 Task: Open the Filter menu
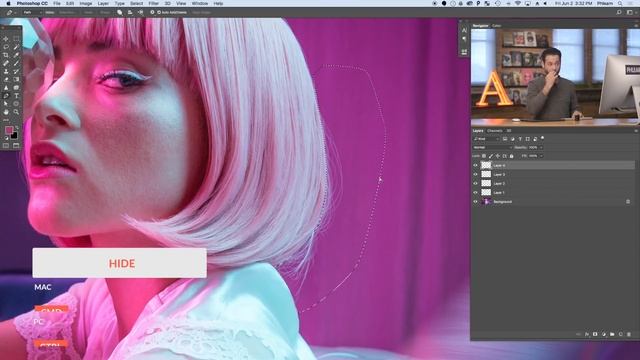click(x=153, y=3)
